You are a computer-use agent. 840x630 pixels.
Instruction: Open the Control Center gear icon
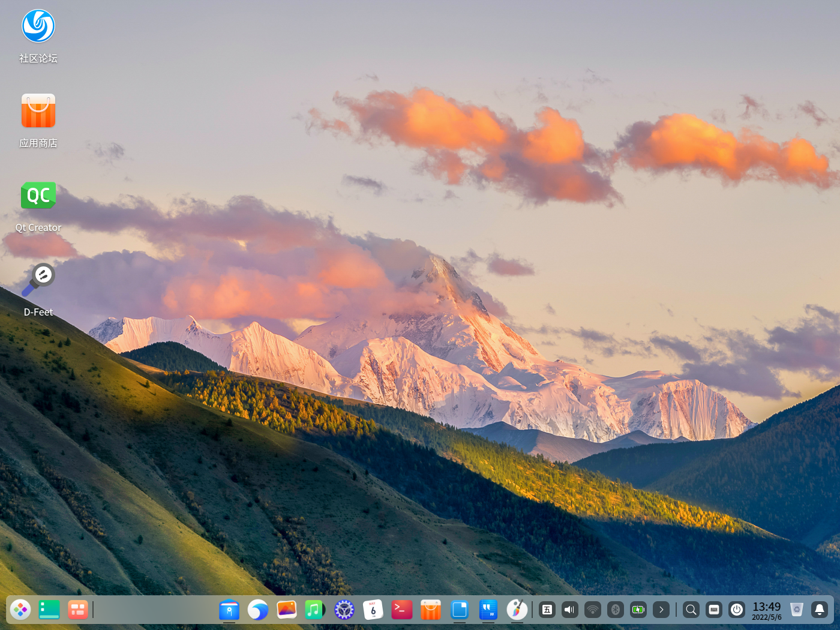[344, 610]
